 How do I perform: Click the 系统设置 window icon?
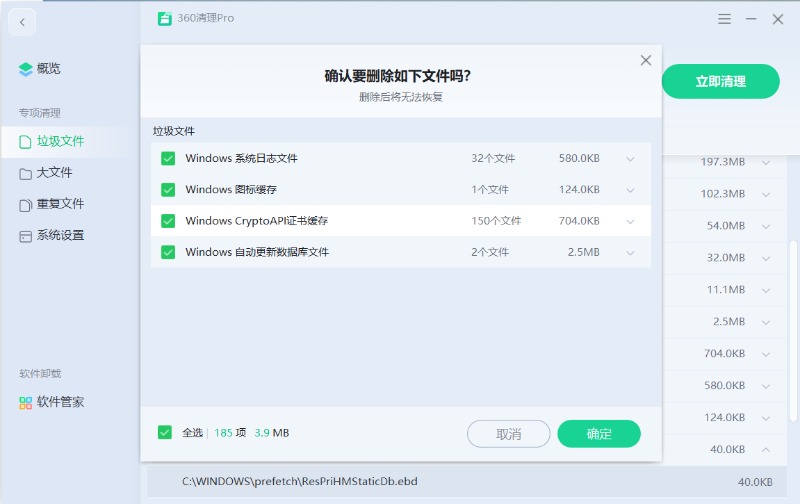(25, 236)
